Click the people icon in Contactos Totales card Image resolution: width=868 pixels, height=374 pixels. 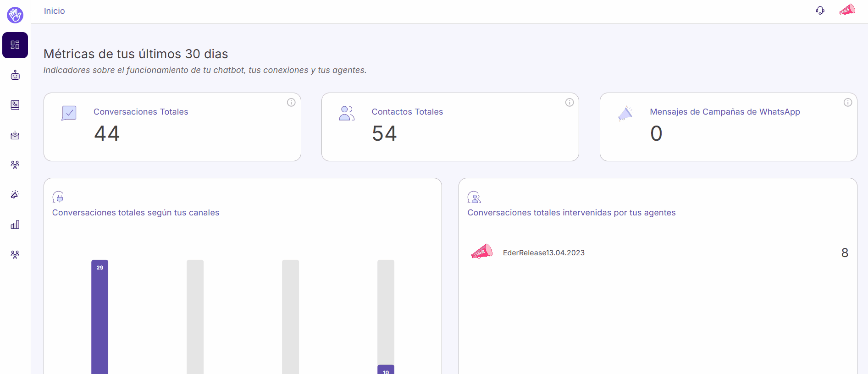coord(347,113)
